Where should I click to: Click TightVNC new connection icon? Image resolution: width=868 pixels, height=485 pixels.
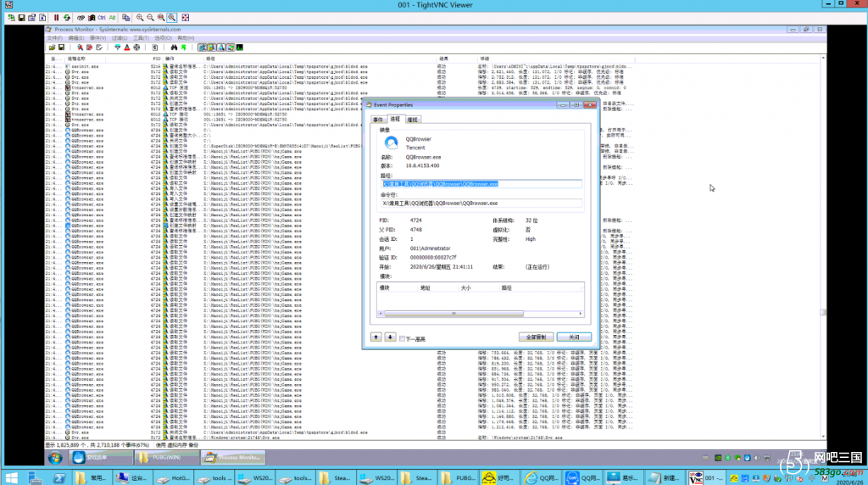point(12,18)
